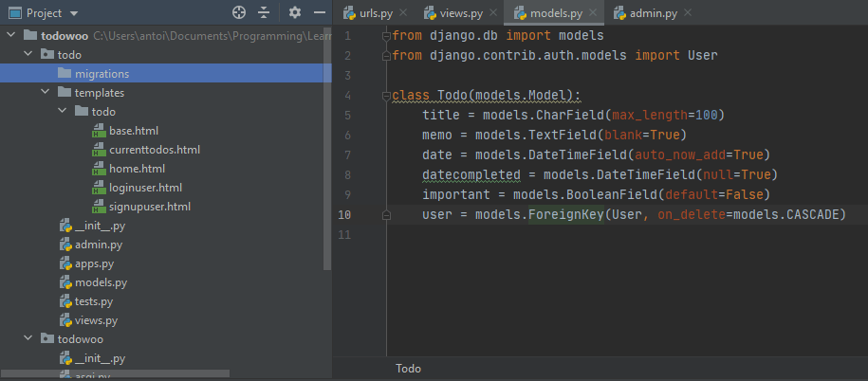Screen dimensions: 868x381
Task: Close the views.py tab
Action: click(x=492, y=12)
